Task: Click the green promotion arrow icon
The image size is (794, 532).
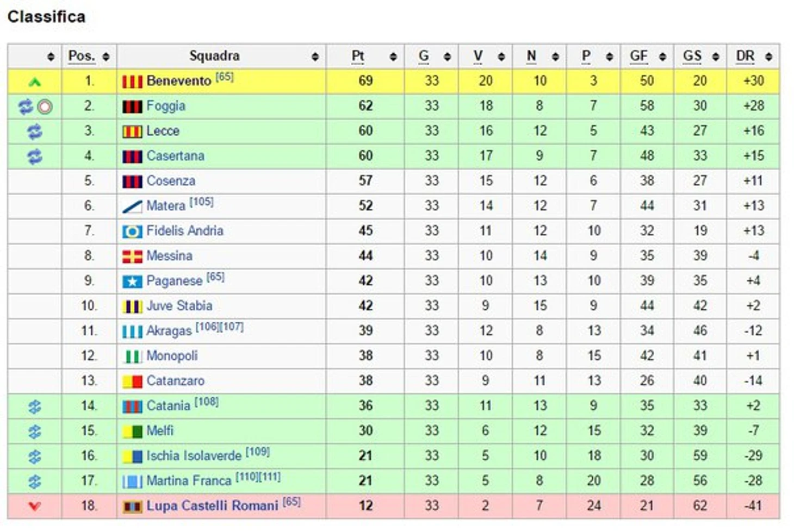Action: click(x=34, y=82)
